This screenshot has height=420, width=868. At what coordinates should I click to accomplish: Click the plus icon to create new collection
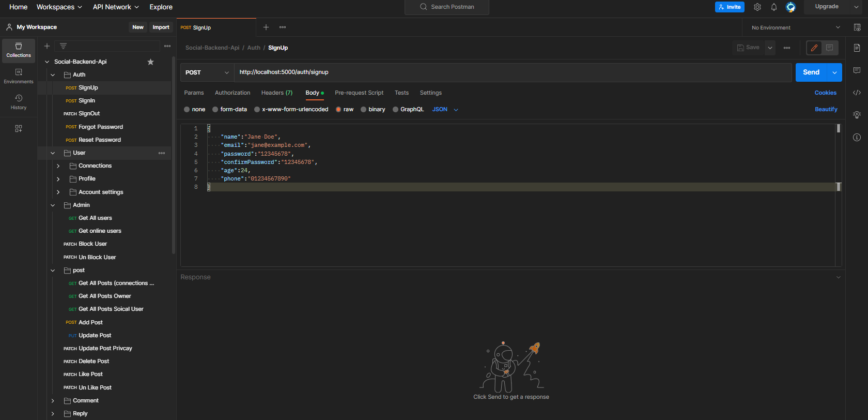tap(47, 46)
